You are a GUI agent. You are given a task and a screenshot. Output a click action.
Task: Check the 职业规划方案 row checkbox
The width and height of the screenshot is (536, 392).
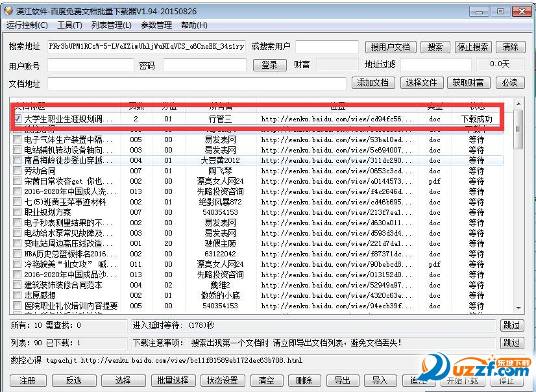click(17, 212)
